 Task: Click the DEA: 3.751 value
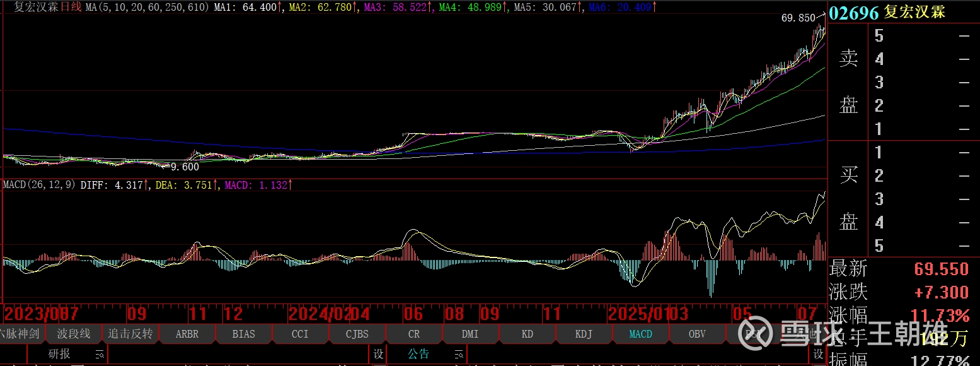(x=187, y=185)
